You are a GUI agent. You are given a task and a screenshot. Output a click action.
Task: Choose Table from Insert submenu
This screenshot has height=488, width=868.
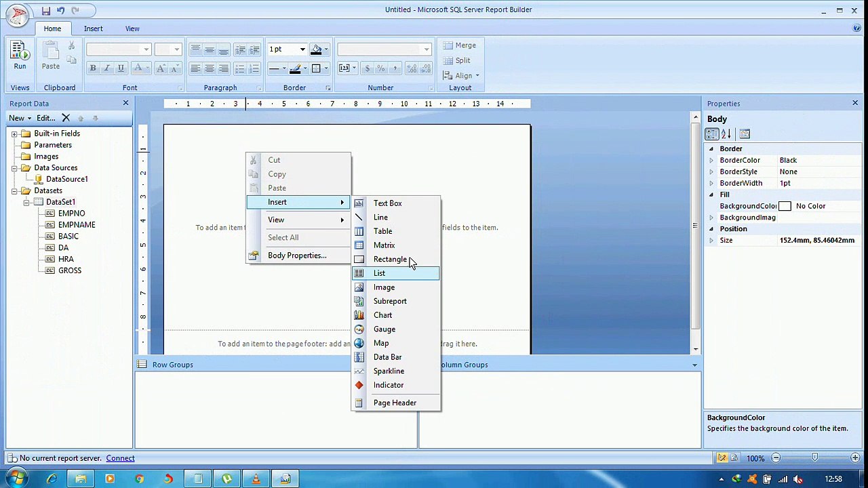click(396, 231)
